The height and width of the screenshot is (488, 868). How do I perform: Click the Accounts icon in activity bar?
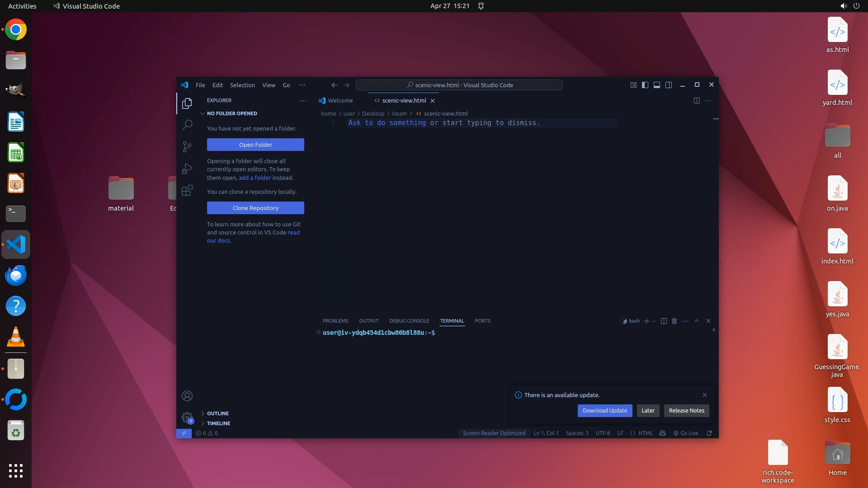pyautogui.click(x=187, y=396)
